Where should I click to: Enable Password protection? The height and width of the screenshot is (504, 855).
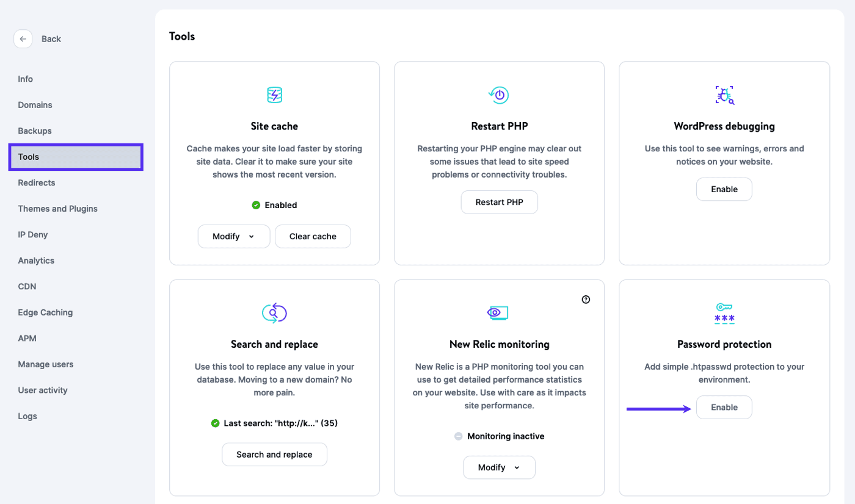click(x=724, y=407)
